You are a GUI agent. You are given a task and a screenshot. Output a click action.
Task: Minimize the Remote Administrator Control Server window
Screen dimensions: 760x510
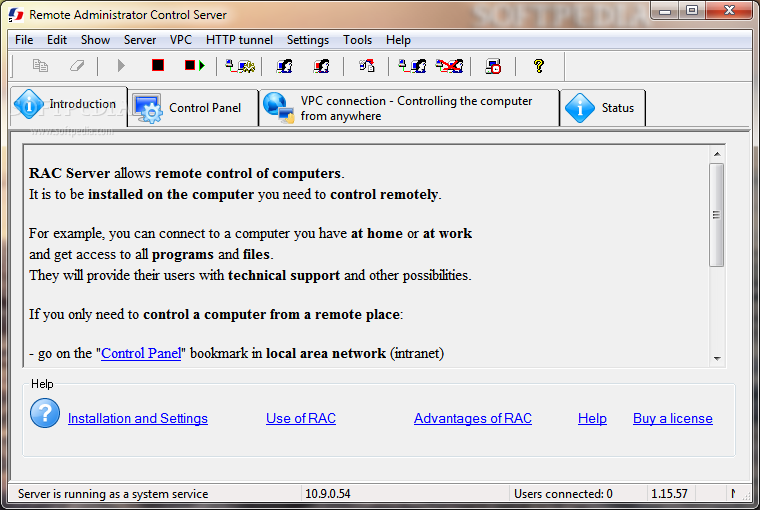665,11
